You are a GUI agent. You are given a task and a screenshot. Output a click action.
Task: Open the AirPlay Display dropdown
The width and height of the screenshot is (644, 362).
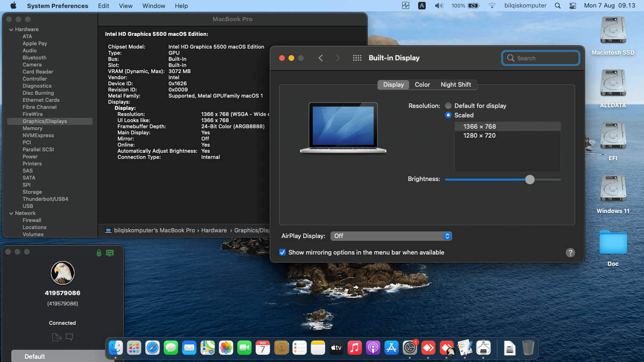[391, 236]
